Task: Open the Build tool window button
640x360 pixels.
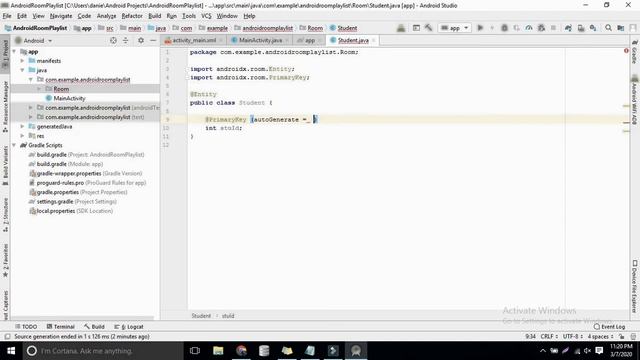Action: pyautogui.click(x=94, y=327)
